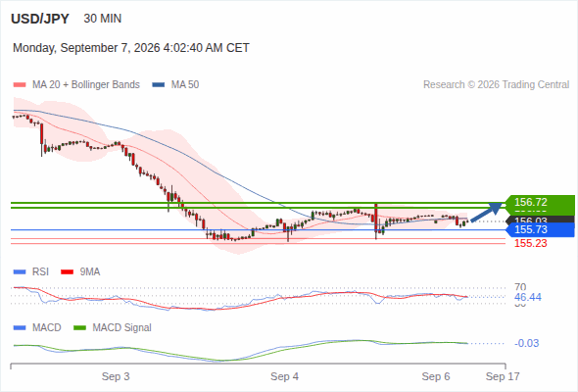Screen dimensions: 578x392
Task: Click the 30 MIN timeframe label
Action: coord(103,19)
